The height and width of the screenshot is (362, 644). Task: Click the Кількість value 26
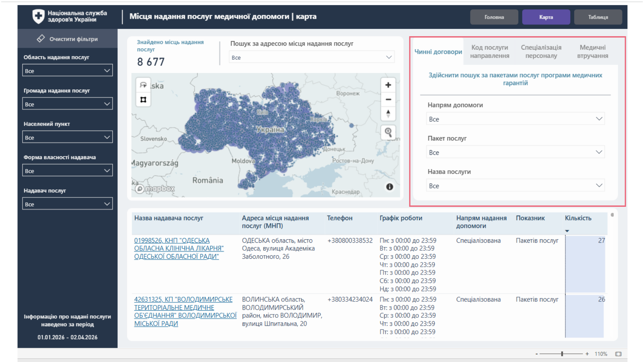[x=601, y=299]
